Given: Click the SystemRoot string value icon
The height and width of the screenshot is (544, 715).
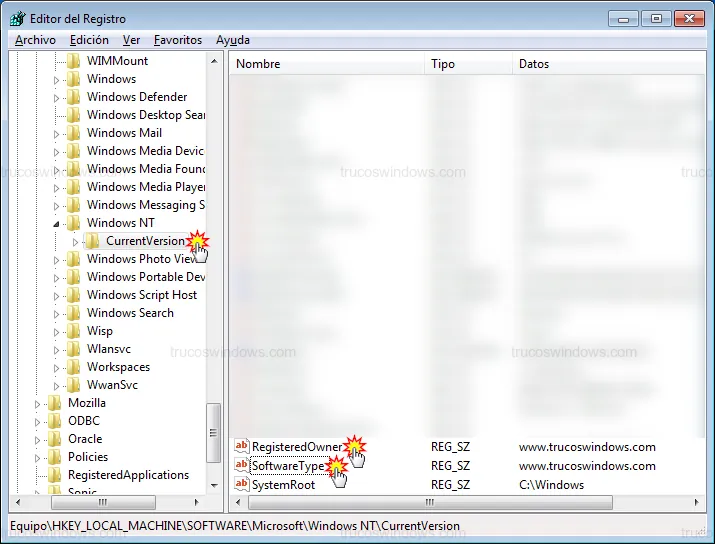Looking at the screenshot, I should [x=241, y=485].
